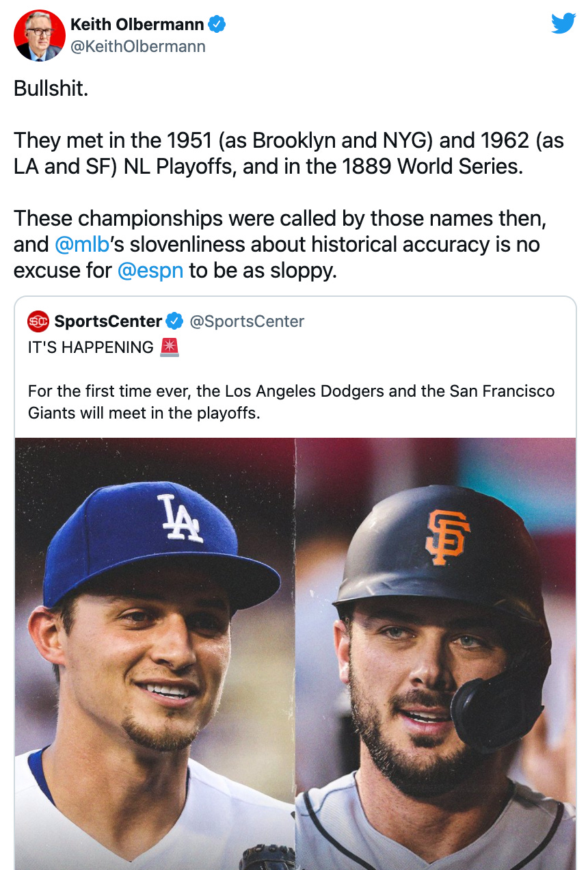
Task: Click the "IT'S HAPPENING" quoted tweet line
Action: pyautogui.click(x=91, y=347)
